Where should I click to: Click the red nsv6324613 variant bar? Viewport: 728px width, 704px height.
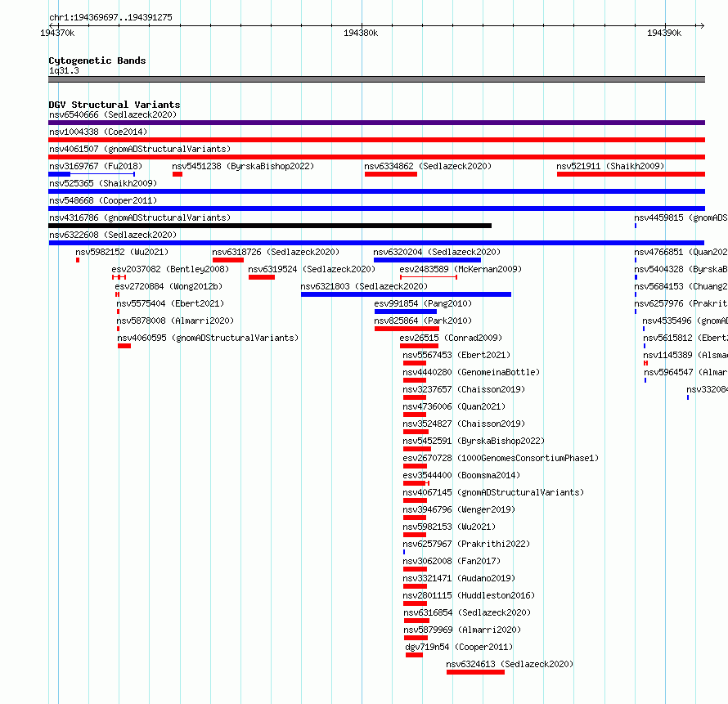tap(475, 672)
